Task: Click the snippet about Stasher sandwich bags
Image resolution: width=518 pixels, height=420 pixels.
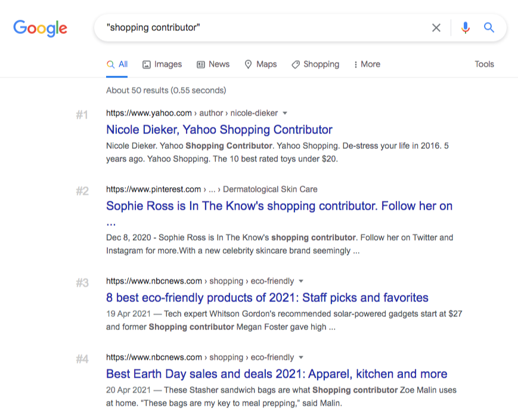Action: [281, 397]
